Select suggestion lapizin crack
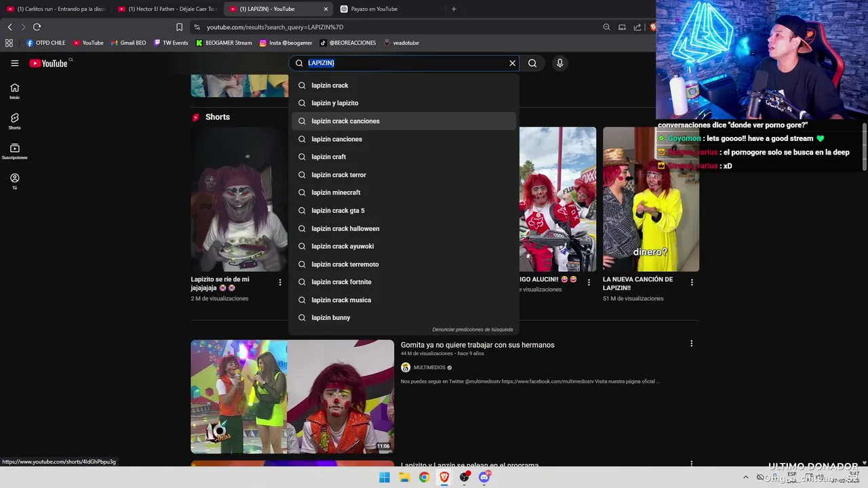The image size is (868, 488). point(403,85)
